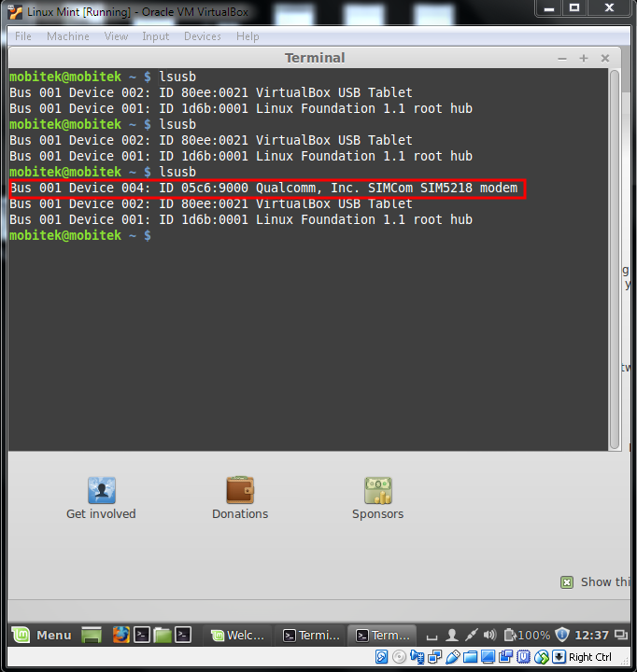The image size is (637, 672).
Task: Open the Mint Menu button
Action: [x=42, y=635]
